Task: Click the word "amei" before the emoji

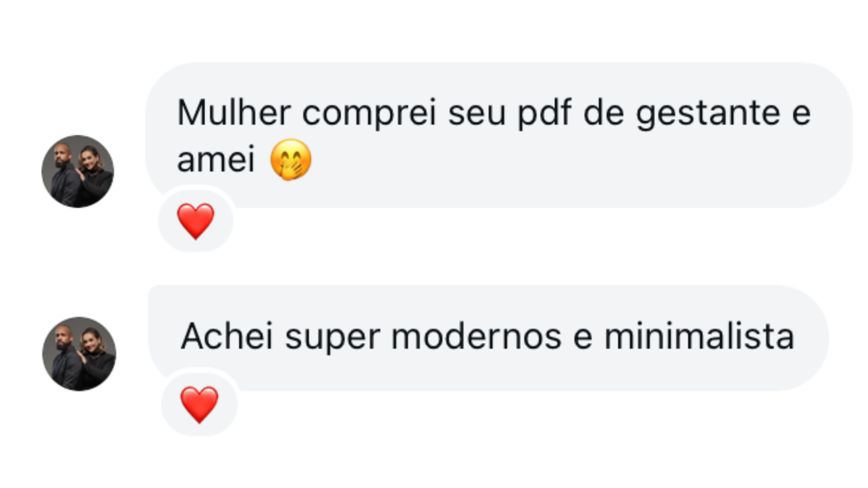Action: pyautogui.click(x=216, y=160)
